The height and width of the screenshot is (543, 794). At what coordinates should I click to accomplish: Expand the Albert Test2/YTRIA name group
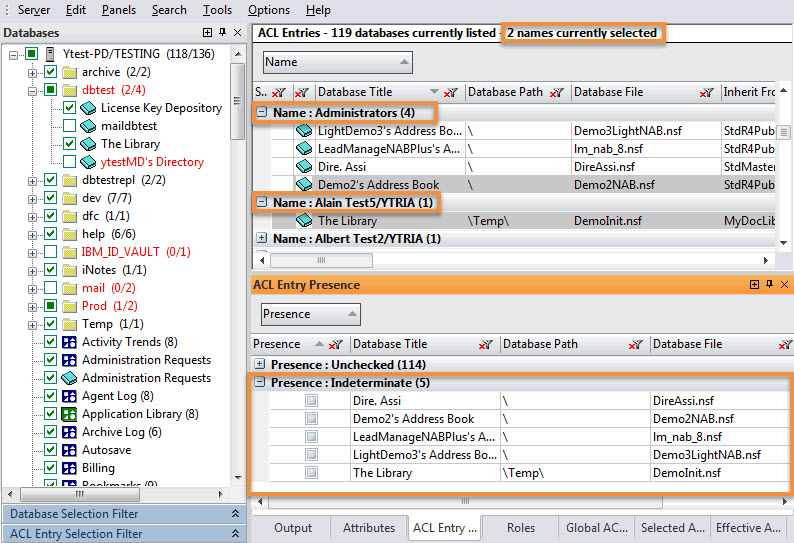(262, 239)
